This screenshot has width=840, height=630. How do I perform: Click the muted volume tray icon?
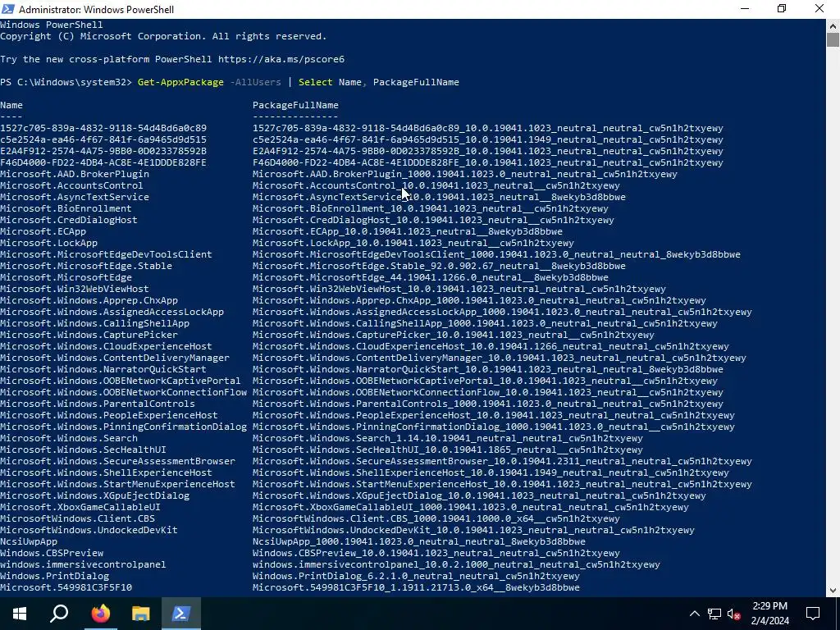tap(733, 614)
